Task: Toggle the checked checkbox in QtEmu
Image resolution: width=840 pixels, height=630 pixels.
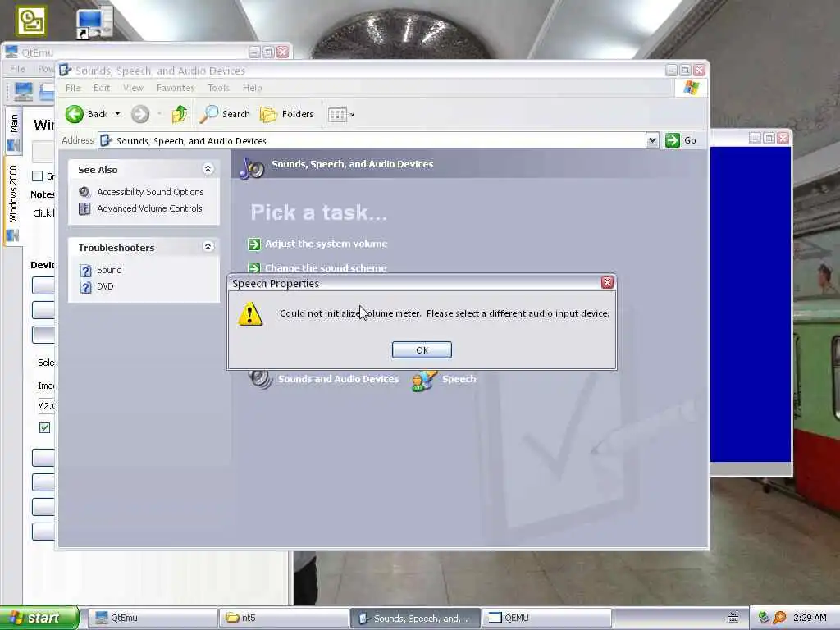Action: click(x=44, y=427)
